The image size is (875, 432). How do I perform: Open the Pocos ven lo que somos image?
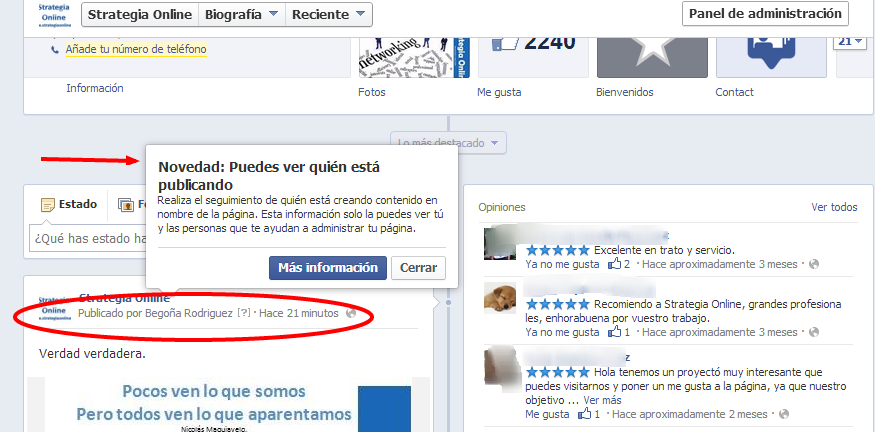pyautogui.click(x=229, y=405)
